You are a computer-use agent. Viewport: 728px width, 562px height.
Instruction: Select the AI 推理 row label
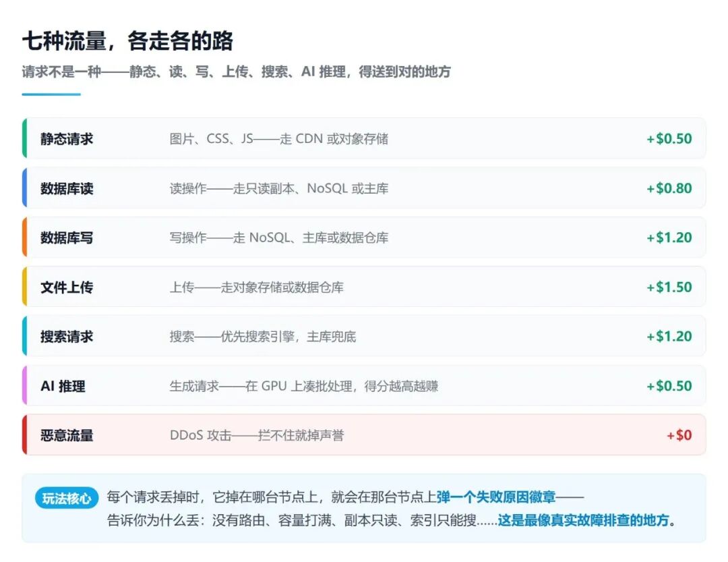63,387
